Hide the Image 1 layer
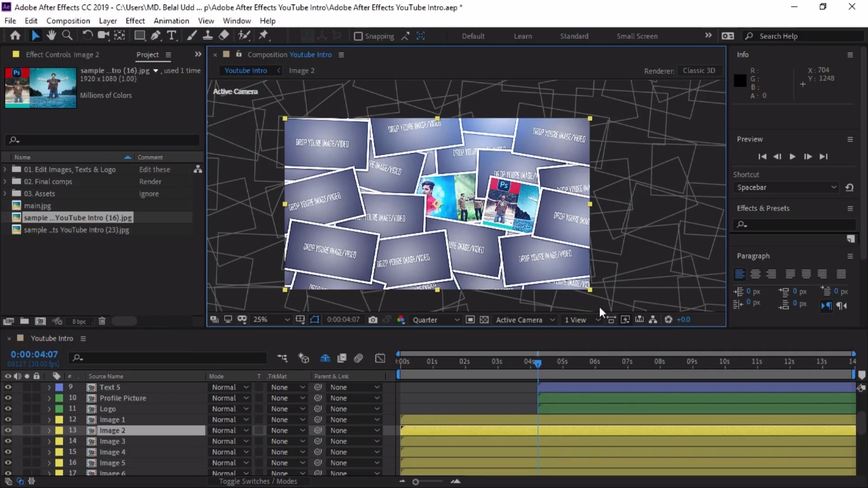Viewport: 868px width, 488px height. pyautogui.click(x=8, y=419)
